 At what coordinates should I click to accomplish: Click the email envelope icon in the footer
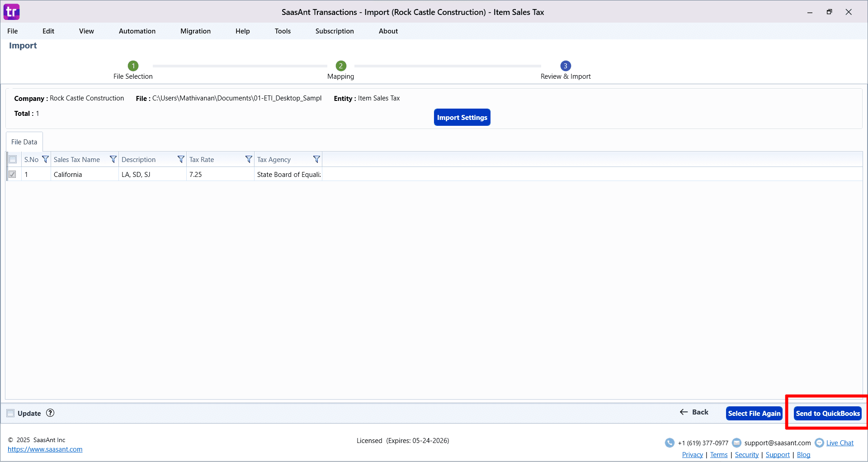[x=736, y=443]
